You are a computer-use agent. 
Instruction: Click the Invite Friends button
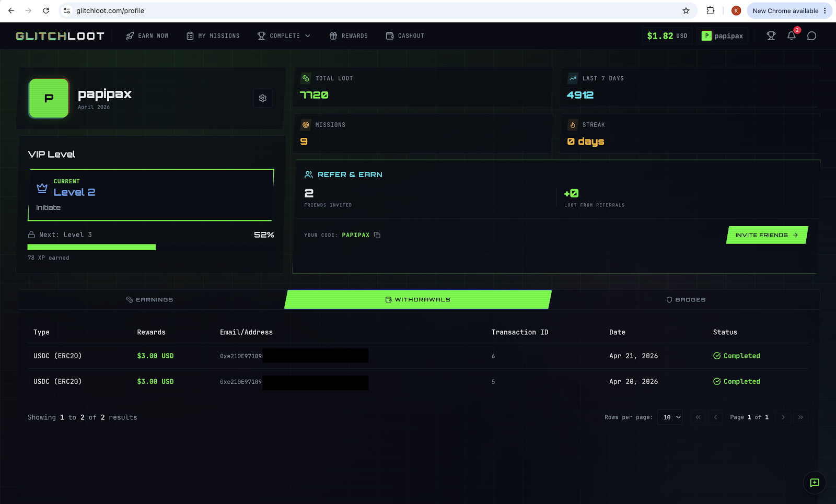767,235
